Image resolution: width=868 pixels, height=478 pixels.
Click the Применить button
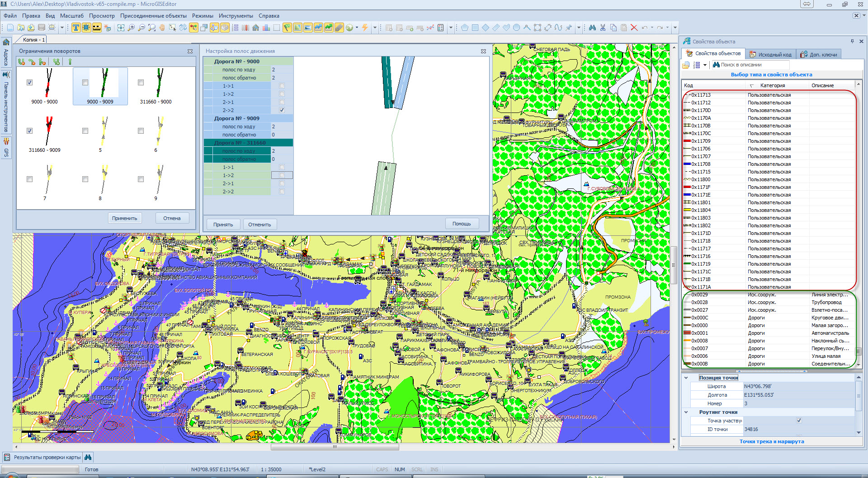click(124, 218)
